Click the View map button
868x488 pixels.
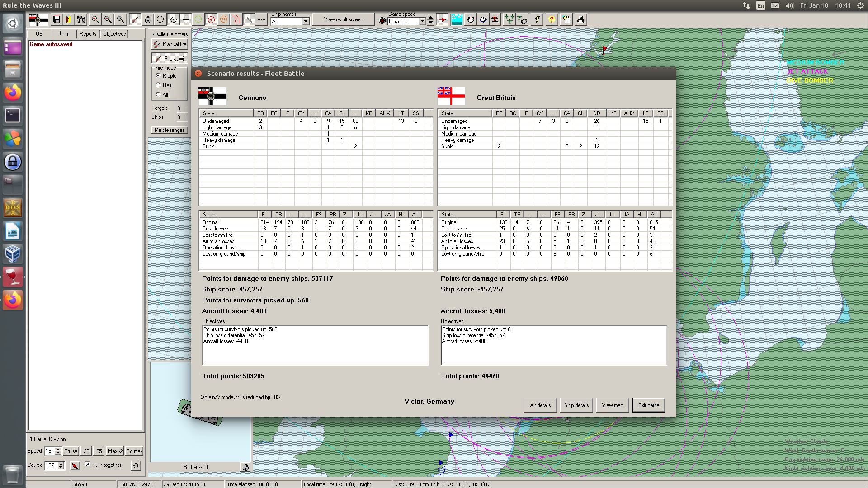click(613, 405)
